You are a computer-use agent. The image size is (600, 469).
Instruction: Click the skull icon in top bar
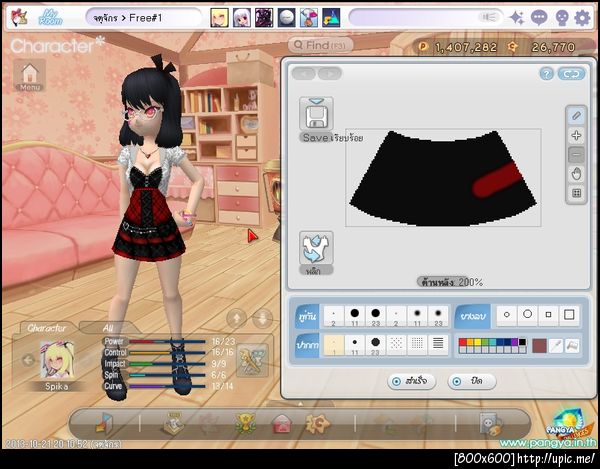(561, 18)
